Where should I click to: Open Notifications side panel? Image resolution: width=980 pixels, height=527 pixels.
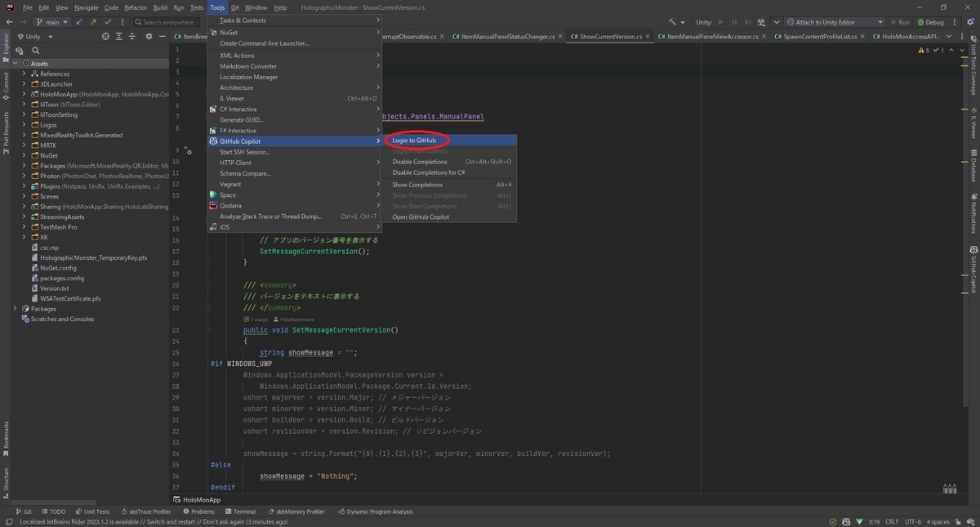click(973, 214)
